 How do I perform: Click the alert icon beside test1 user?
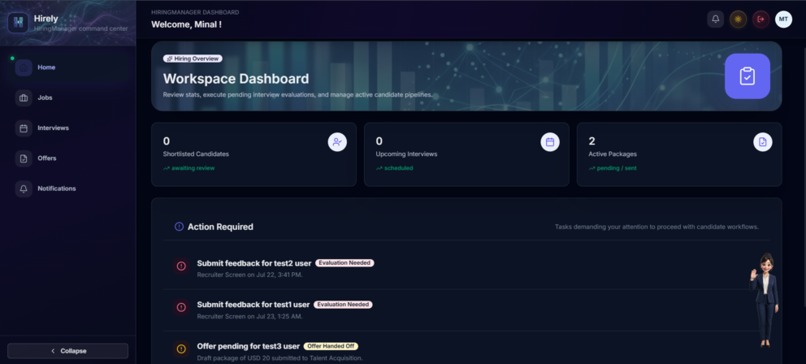pyautogui.click(x=181, y=307)
